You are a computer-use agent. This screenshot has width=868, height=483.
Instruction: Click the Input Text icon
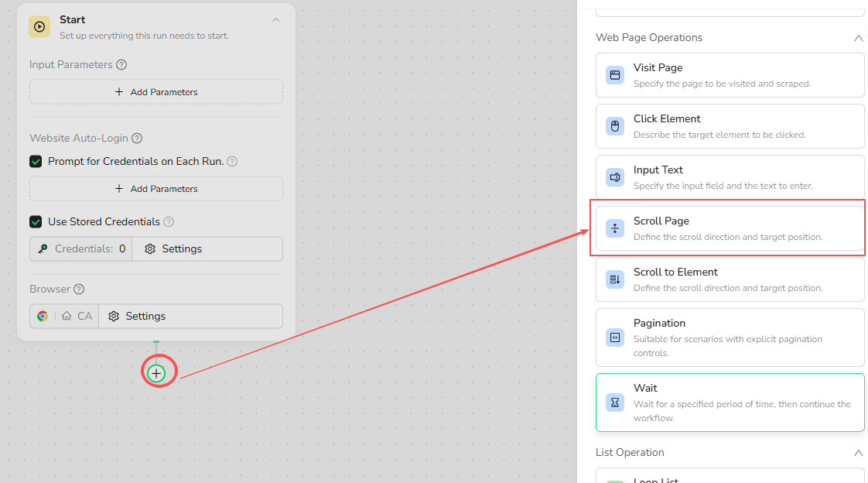pos(615,177)
